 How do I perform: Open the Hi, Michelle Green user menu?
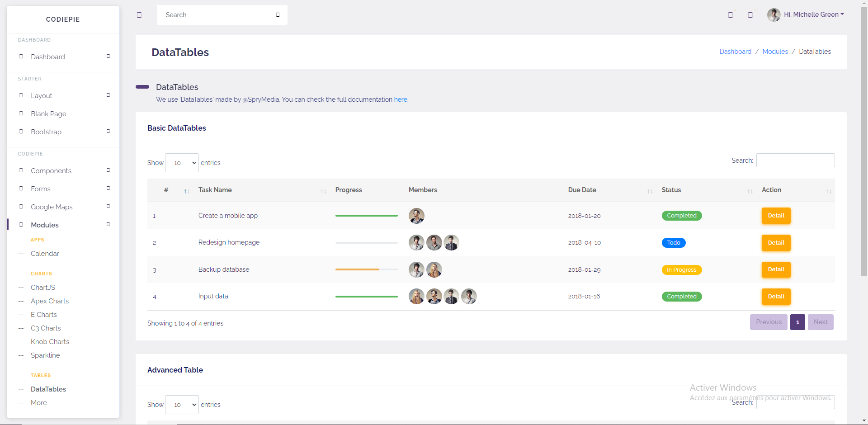(x=814, y=14)
